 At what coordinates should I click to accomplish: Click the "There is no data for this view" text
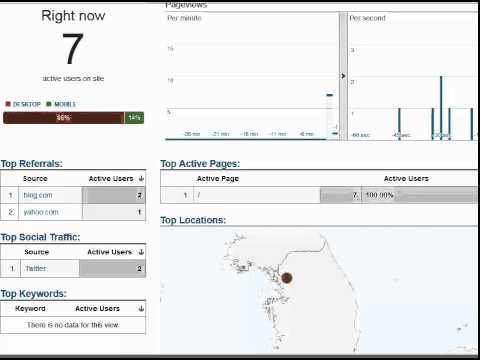pyautogui.click(x=73, y=325)
